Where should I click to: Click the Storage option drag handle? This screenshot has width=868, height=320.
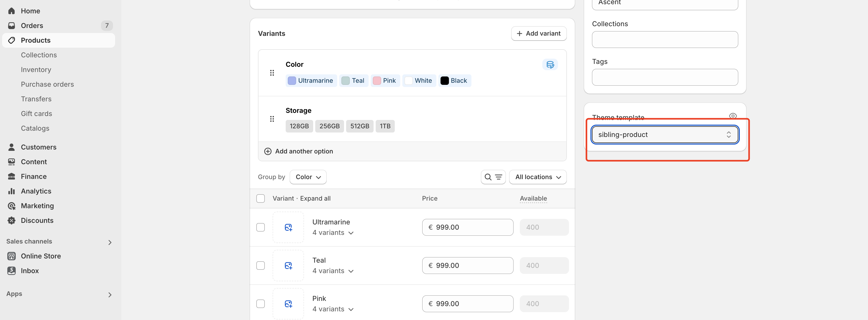coord(272,119)
